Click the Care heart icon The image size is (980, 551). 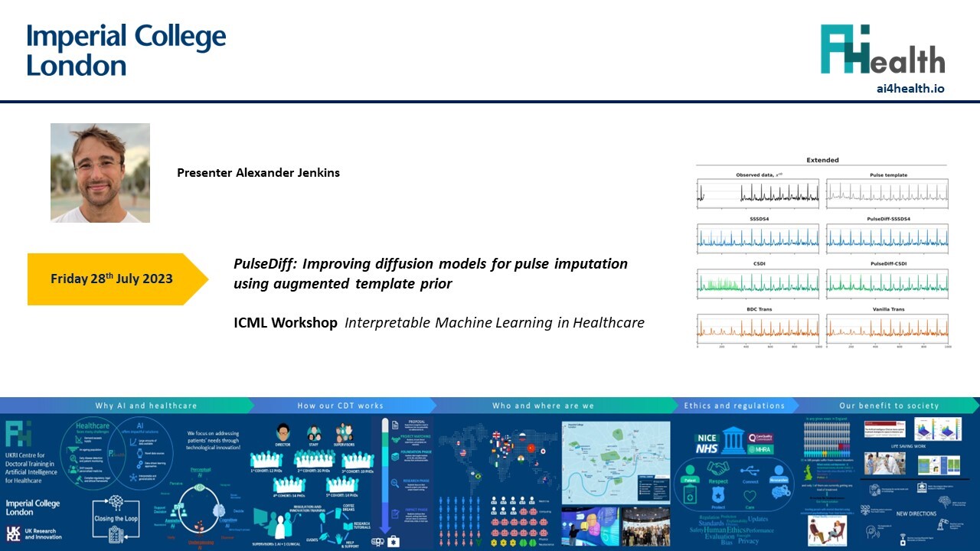(x=750, y=496)
